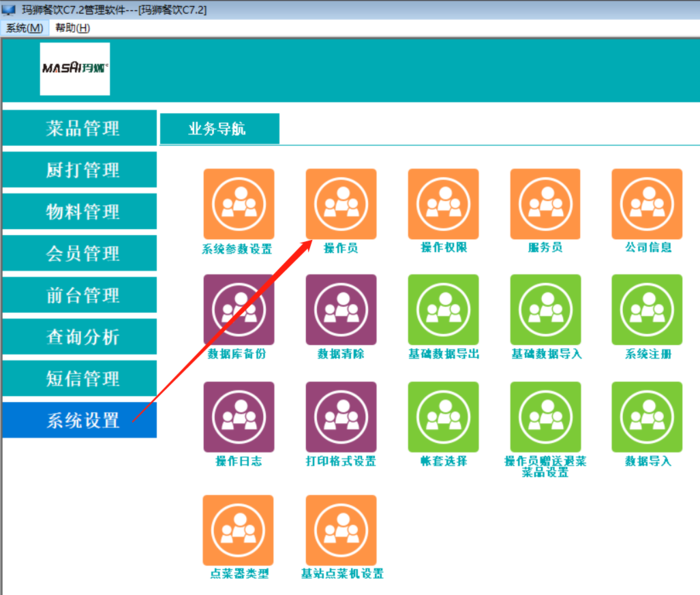Viewport: 700px width, 595px height.
Task: Open 基站点菜机设置 icon
Action: (x=341, y=530)
